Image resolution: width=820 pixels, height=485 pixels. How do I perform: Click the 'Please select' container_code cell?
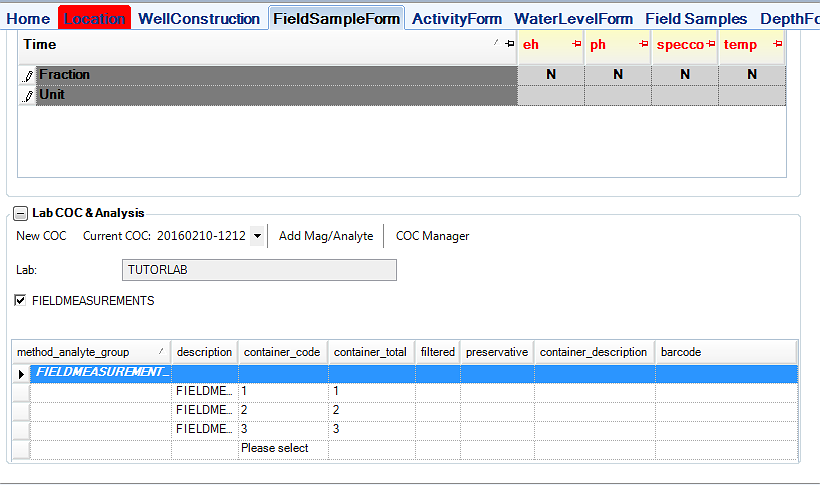coord(282,449)
